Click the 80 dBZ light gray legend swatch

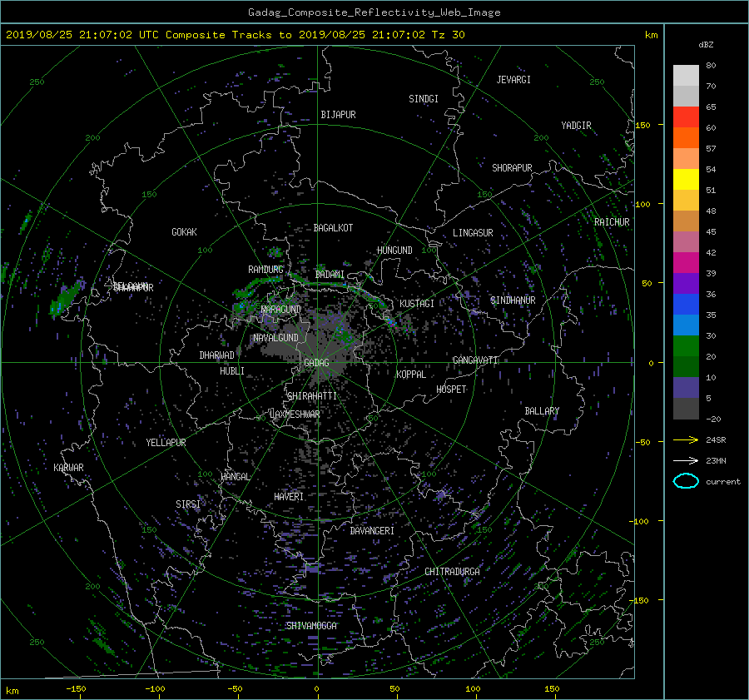pos(686,75)
